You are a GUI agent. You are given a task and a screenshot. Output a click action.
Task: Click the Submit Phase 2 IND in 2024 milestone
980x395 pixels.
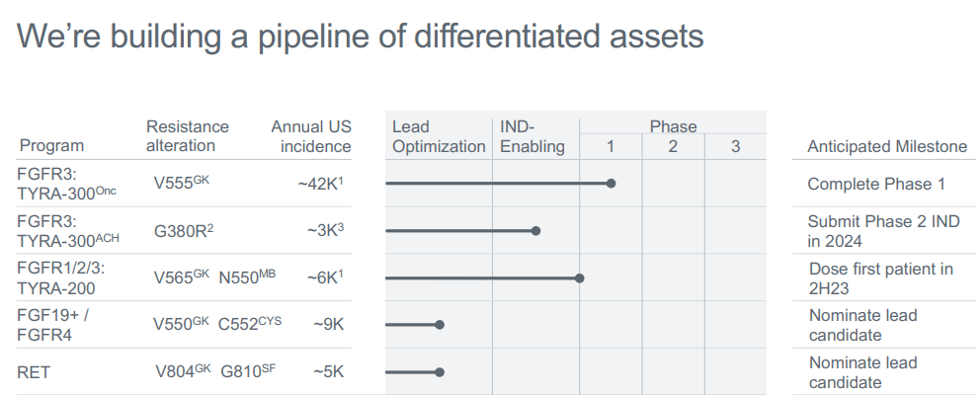click(x=883, y=231)
